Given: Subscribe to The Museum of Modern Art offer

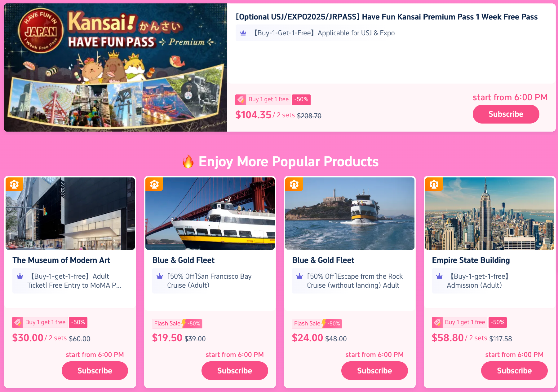Looking at the screenshot, I should click(x=95, y=371).
